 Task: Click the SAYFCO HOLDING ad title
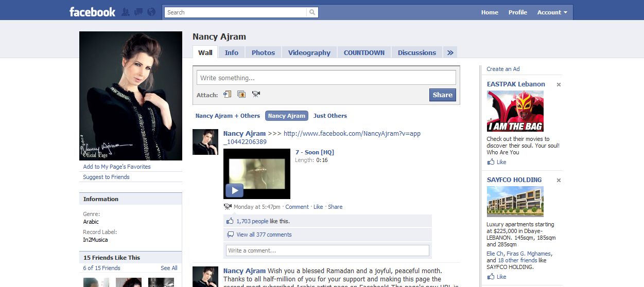click(514, 180)
